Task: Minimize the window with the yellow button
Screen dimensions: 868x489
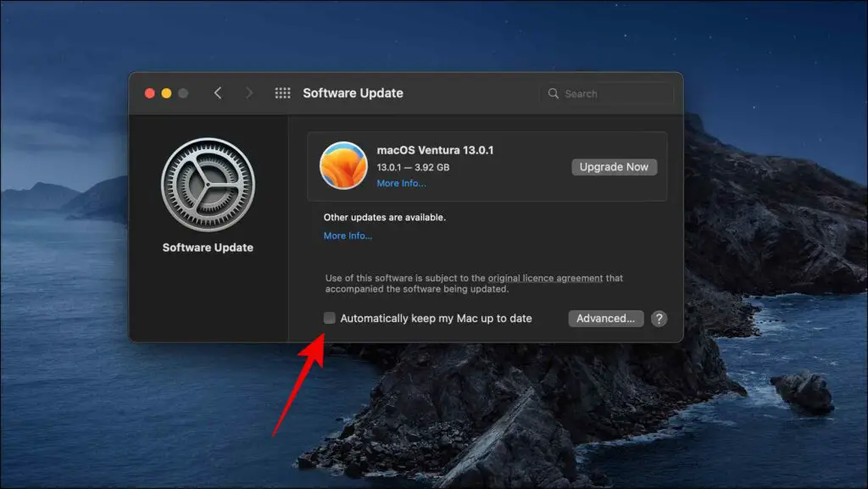Action: 166,93
